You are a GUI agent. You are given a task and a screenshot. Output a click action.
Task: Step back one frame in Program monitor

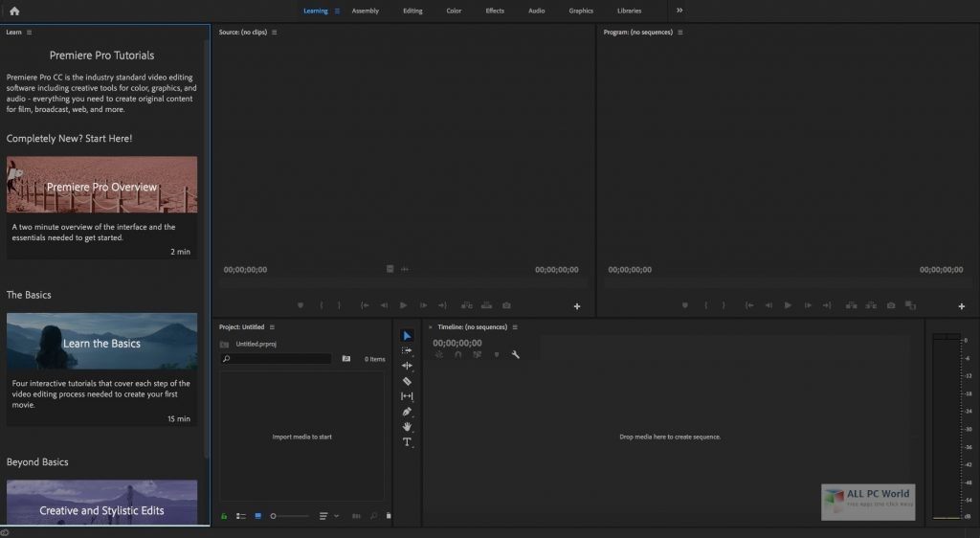click(x=768, y=305)
